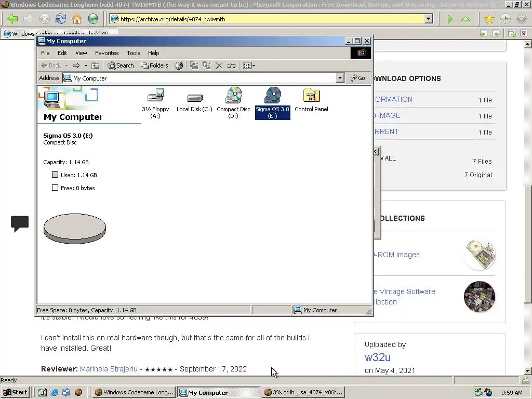Open the Control Panel icon

pos(311,100)
